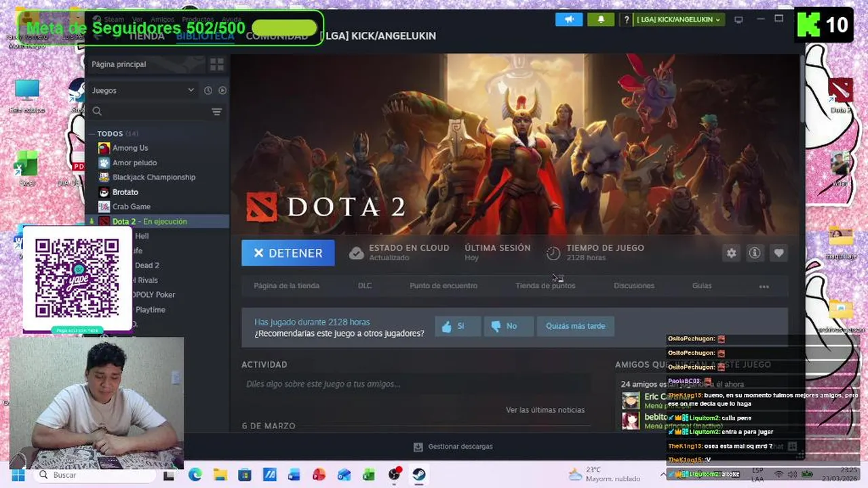Collapse the TODOS category

[x=92, y=134]
